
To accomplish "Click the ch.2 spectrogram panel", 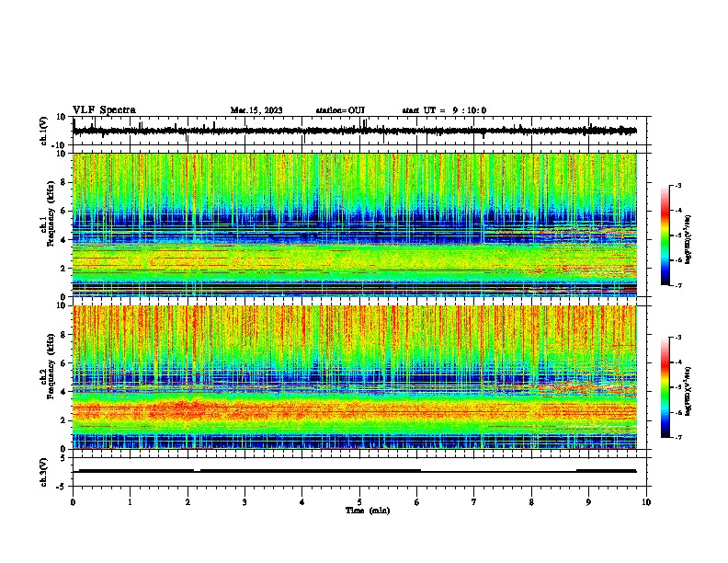I will point(355,377).
